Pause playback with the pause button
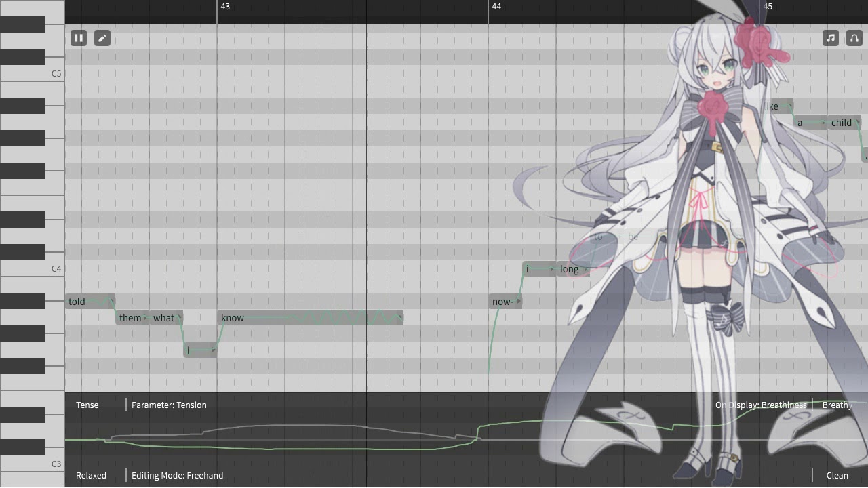The width and height of the screenshot is (868, 488). (x=79, y=38)
